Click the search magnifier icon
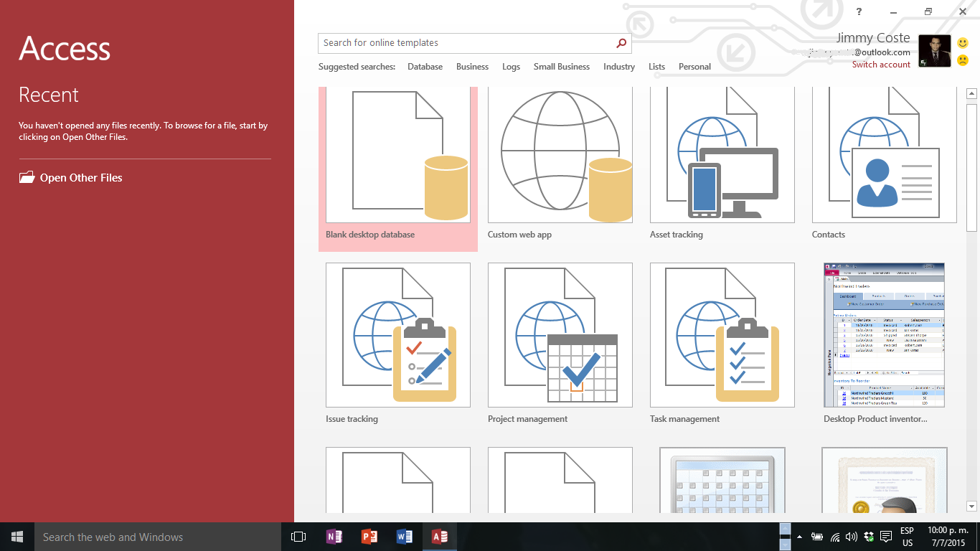980x551 pixels. pos(621,43)
